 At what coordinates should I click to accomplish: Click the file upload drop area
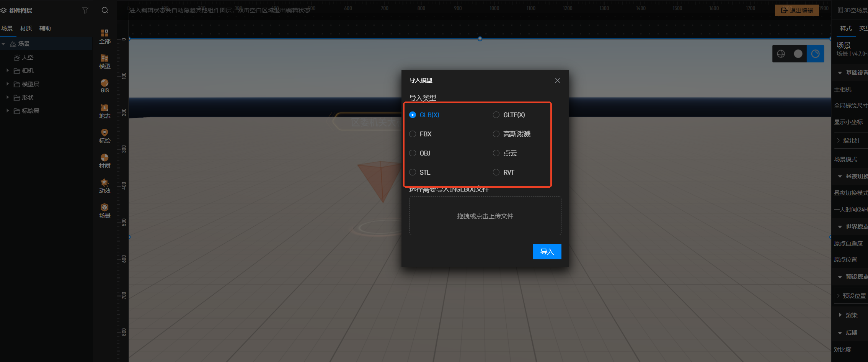485,216
